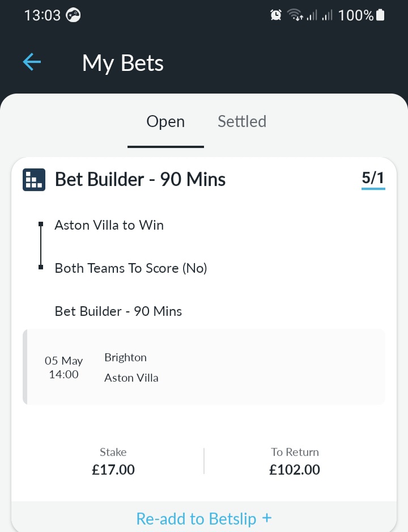Tap the £17.00 stake amount

point(113,470)
